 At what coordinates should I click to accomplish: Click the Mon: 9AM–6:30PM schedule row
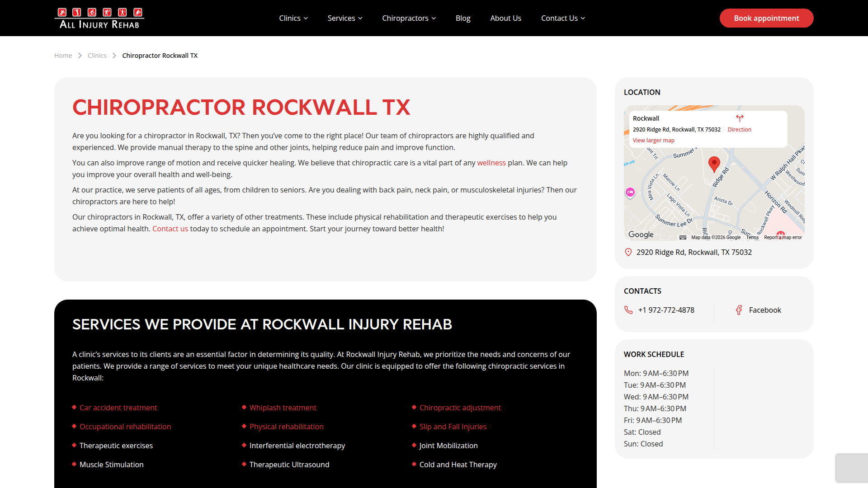656,373
